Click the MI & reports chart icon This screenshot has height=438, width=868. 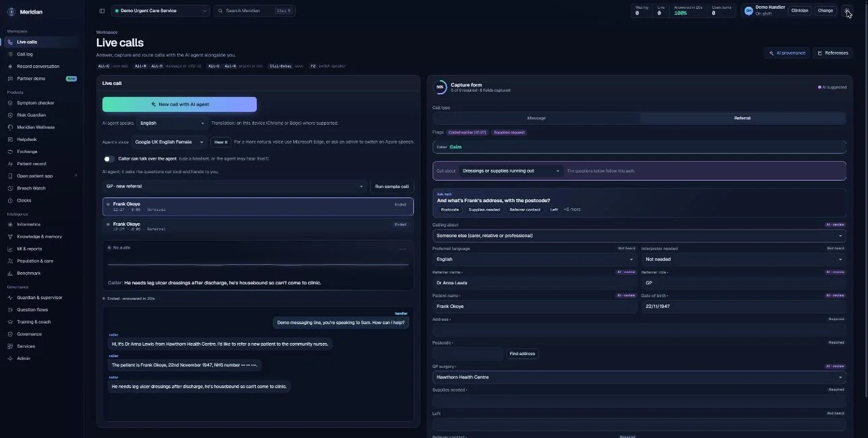(11, 249)
